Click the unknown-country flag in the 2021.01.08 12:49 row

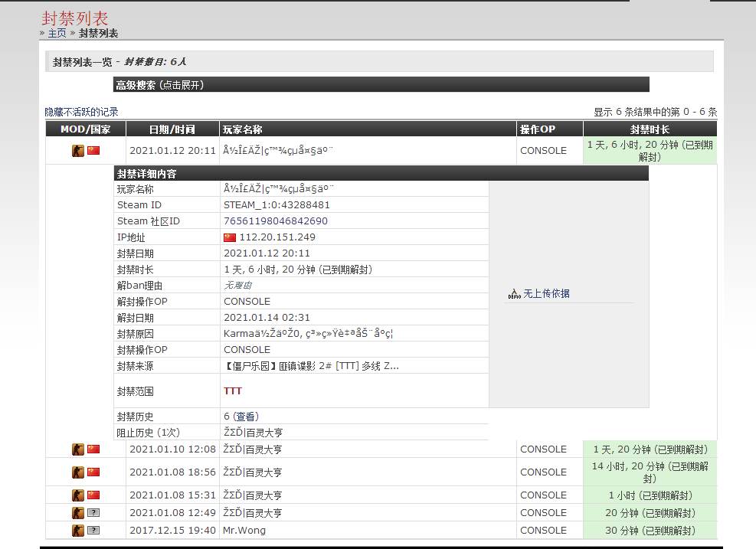[93, 512]
